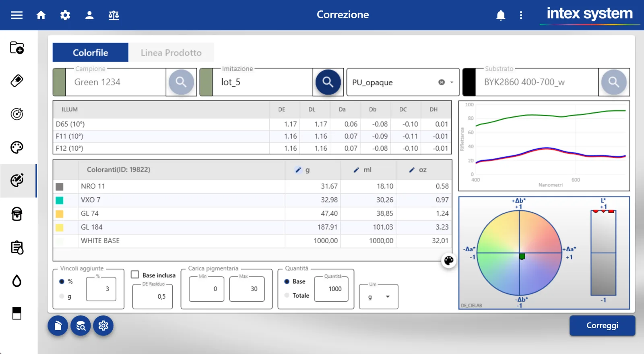Go to the home screen

[x=41, y=15]
